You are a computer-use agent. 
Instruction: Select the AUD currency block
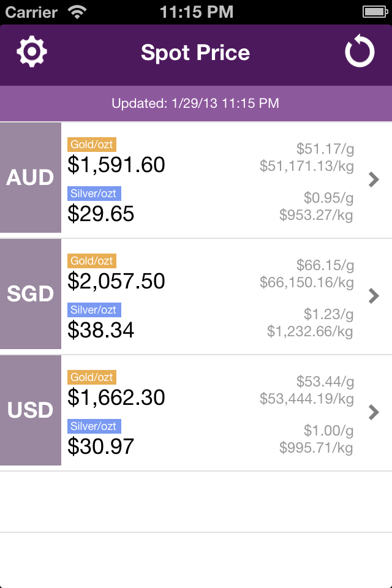(x=31, y=178)
